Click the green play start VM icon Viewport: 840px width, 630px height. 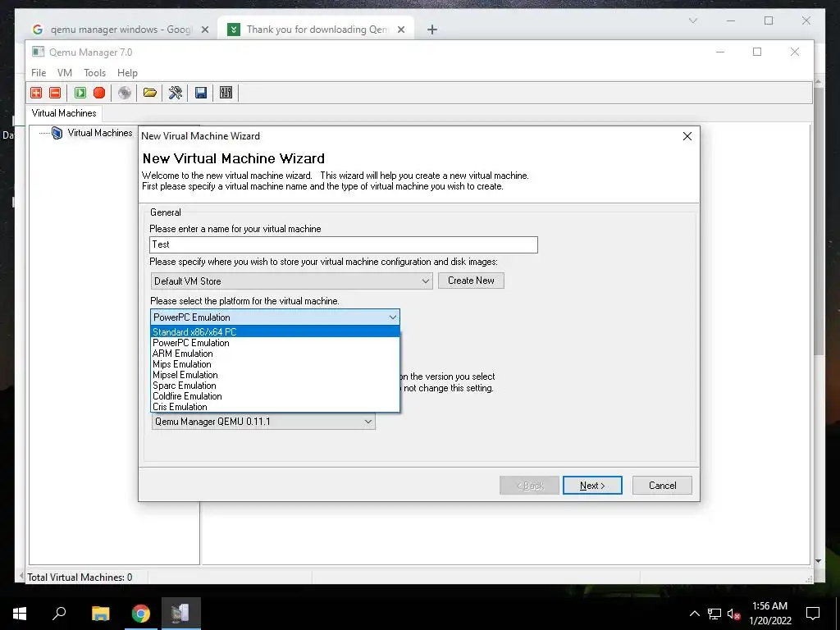[x=80, y=93]
